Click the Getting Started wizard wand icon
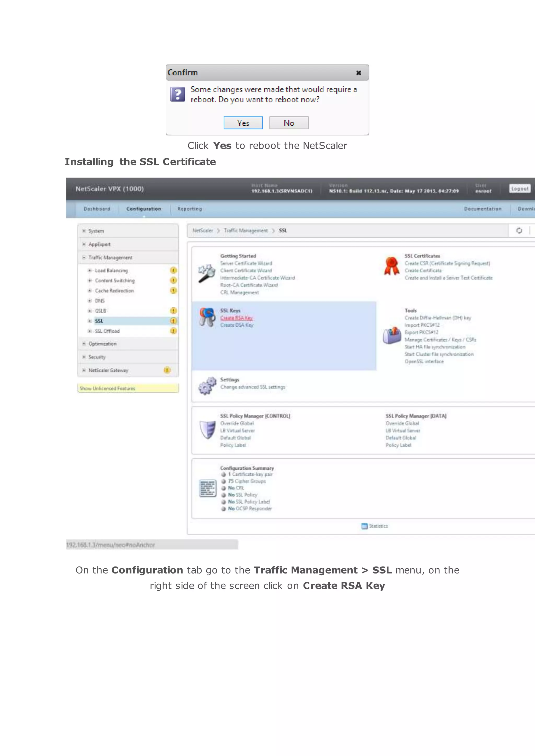Image resolution: width=535 pixels, height=756 pixels. (x=207, y=273)
